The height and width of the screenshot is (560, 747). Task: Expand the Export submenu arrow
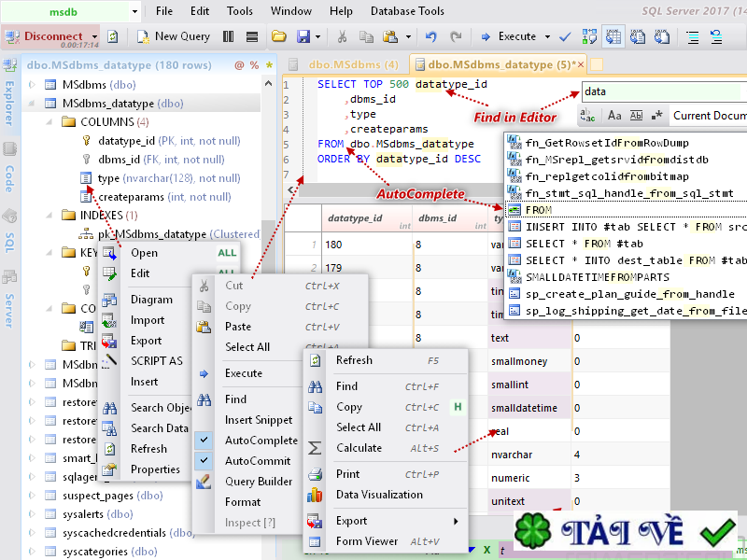point(456,521)
